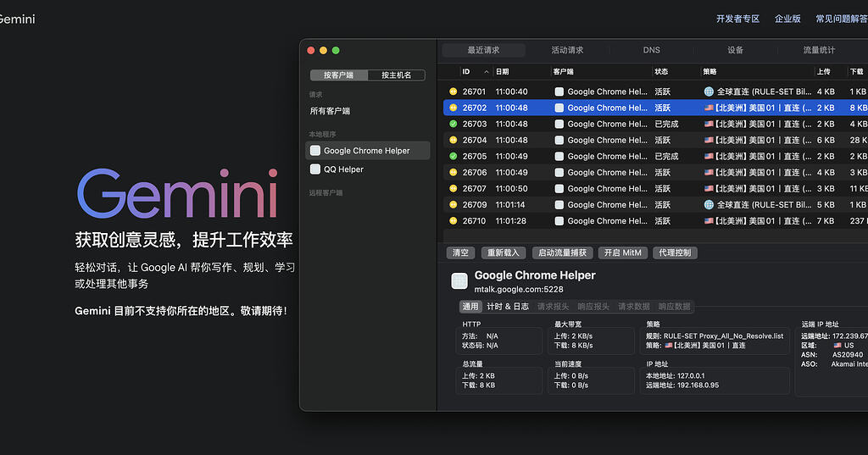Open the 设备 tab
Image resolution: width=868 pixels, height=455 pixels.
(x=735, y=50)
